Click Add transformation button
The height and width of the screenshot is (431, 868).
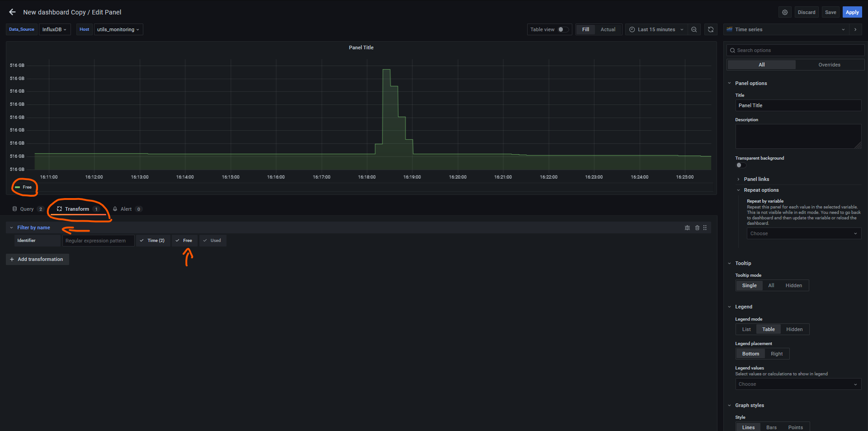click(37, 259)
